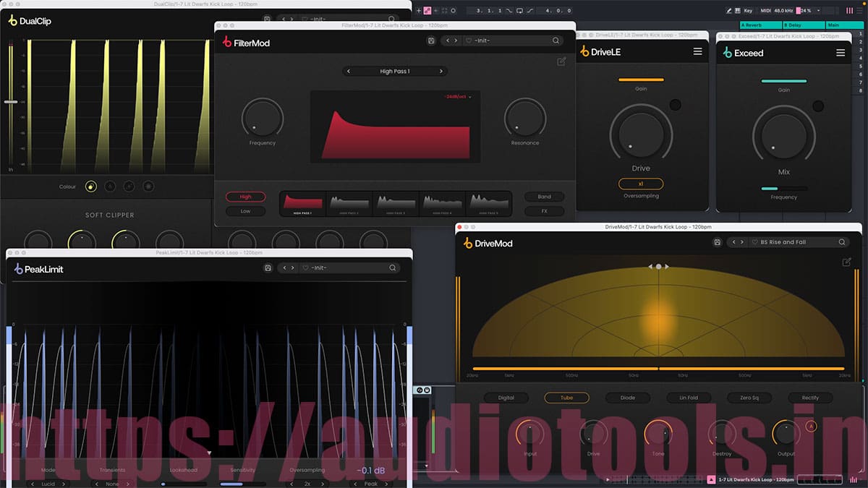
Task: Save the DualClip preset with the disk icon
Action: (x=268, y=19)
